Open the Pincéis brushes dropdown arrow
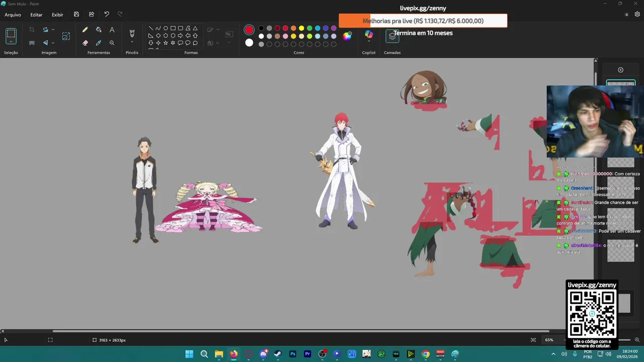Image resolution: width=644 pixels, height=362 pixels. 132,42
